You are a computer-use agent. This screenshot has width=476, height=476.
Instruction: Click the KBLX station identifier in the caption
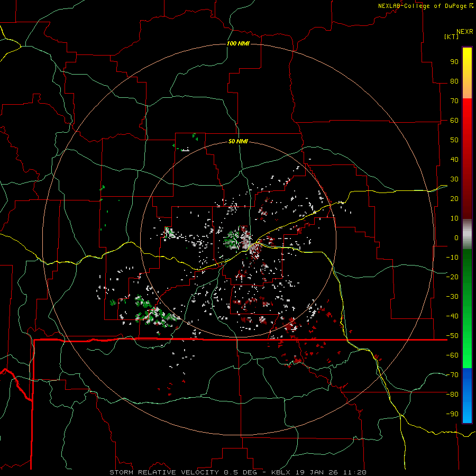(281, 472)
